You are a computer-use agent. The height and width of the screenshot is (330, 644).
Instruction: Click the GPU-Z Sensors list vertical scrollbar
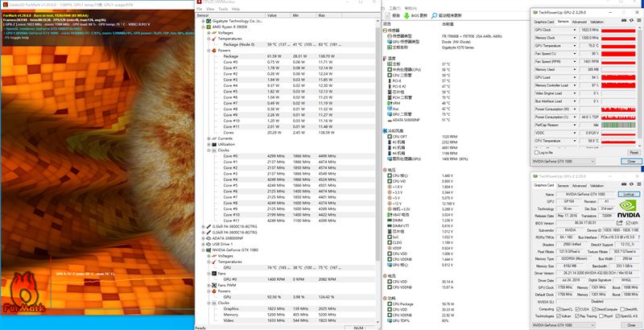coord(640,85)
